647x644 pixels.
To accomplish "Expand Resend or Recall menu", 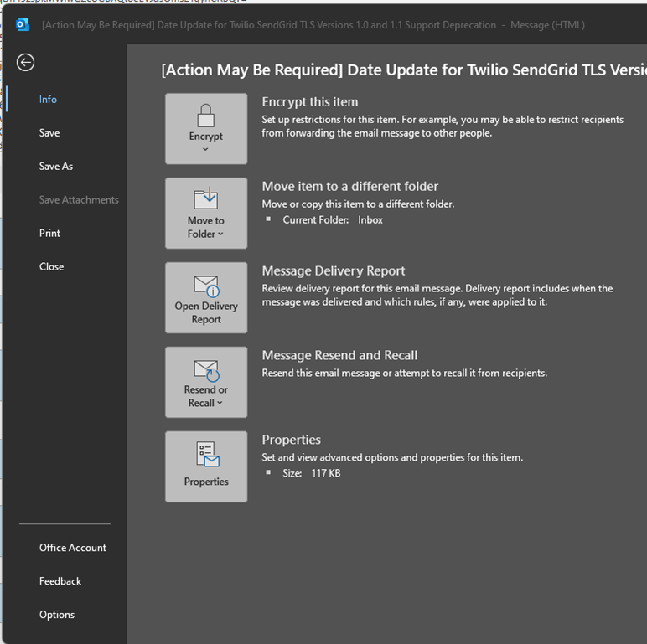I will click(x=206, y=382).
